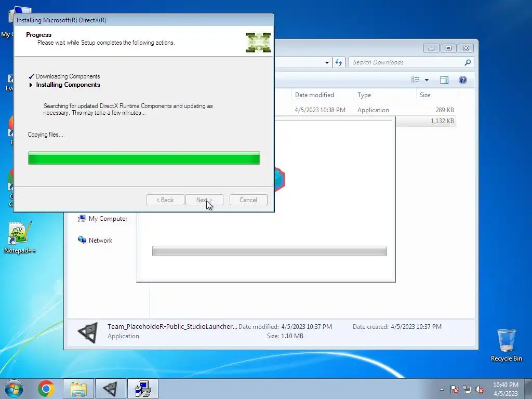Click the DirectX logo in installer header
This screenshot has height=399, width=532.
tap(258, 43)
